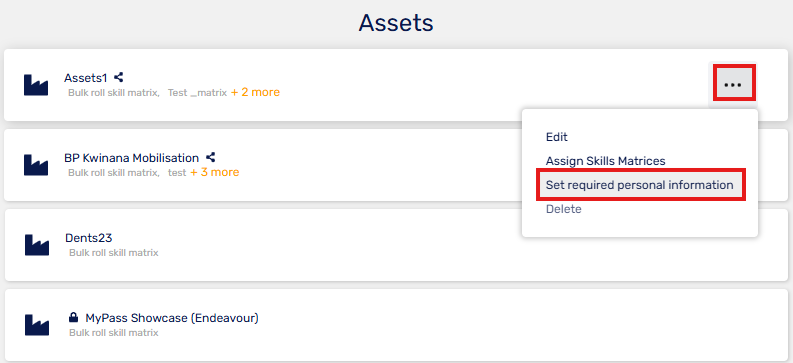Open the Assets1 asset name
This screenshot has width=793, height=363.
(x=85, y=78)
